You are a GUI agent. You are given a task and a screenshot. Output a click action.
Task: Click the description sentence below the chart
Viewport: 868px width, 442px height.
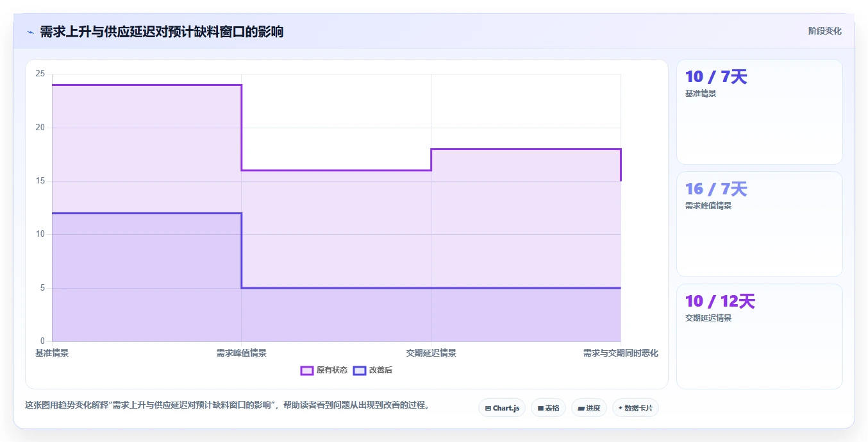(x=227, y=405)
